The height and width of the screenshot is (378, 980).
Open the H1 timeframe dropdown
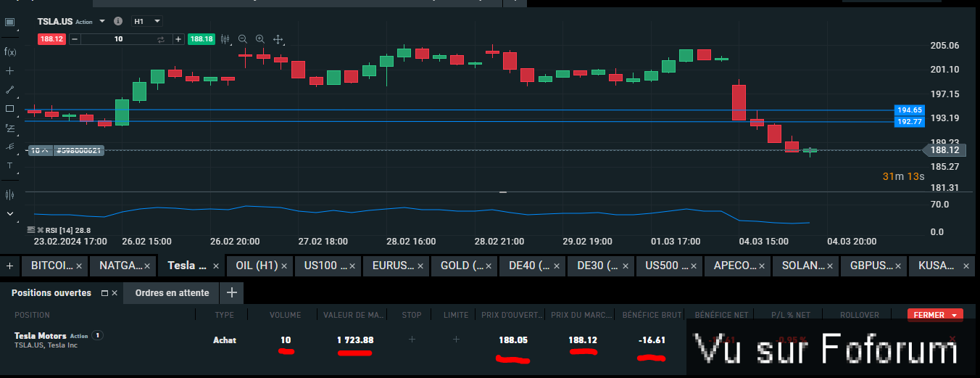tap(146, 22)
